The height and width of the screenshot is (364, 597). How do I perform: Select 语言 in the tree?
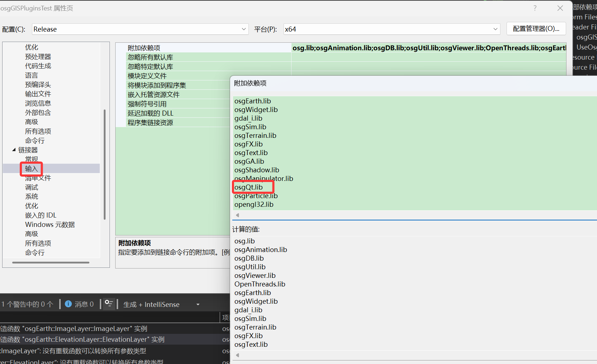[x=32, y=75]
